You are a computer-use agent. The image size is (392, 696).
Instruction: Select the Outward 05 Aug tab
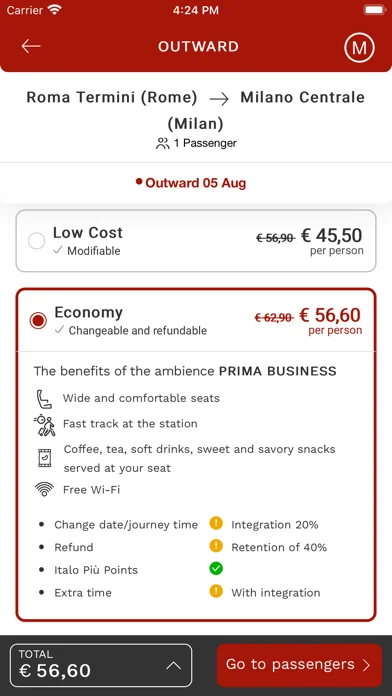191,183
